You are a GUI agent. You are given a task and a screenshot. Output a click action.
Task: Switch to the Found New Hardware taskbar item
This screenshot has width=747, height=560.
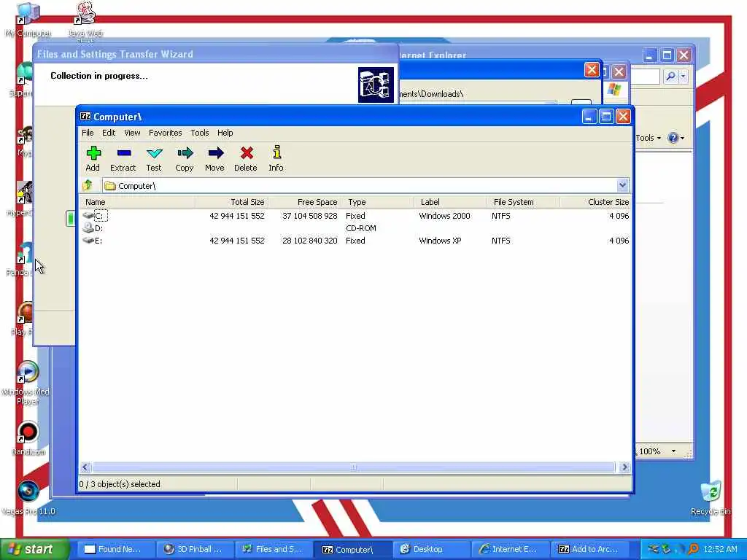116,549
